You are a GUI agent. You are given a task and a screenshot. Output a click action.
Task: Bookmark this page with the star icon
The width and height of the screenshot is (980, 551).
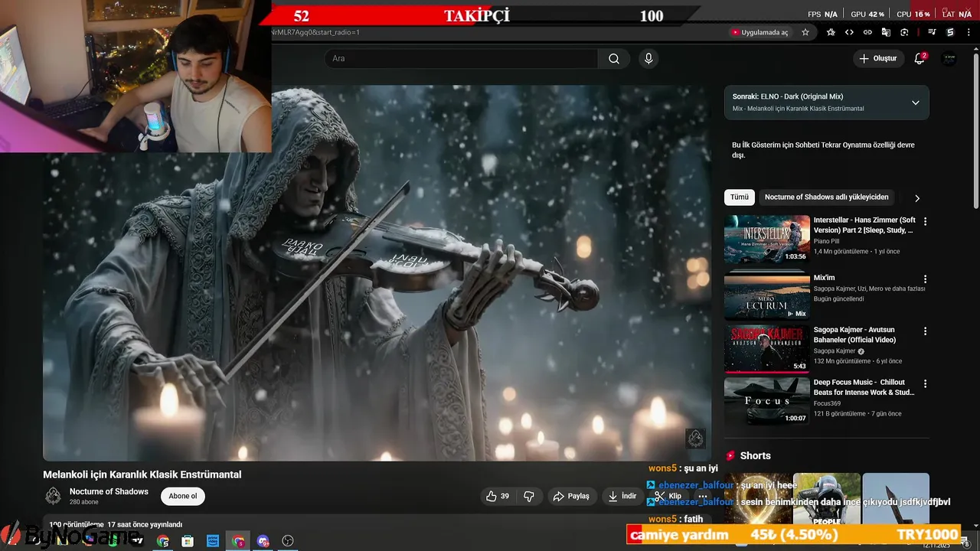805,32
